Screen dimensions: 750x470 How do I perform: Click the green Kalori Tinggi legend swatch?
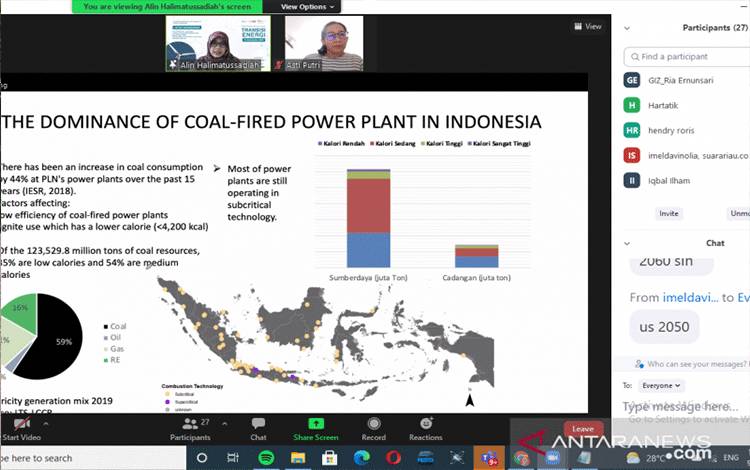[x=422, y=143]
